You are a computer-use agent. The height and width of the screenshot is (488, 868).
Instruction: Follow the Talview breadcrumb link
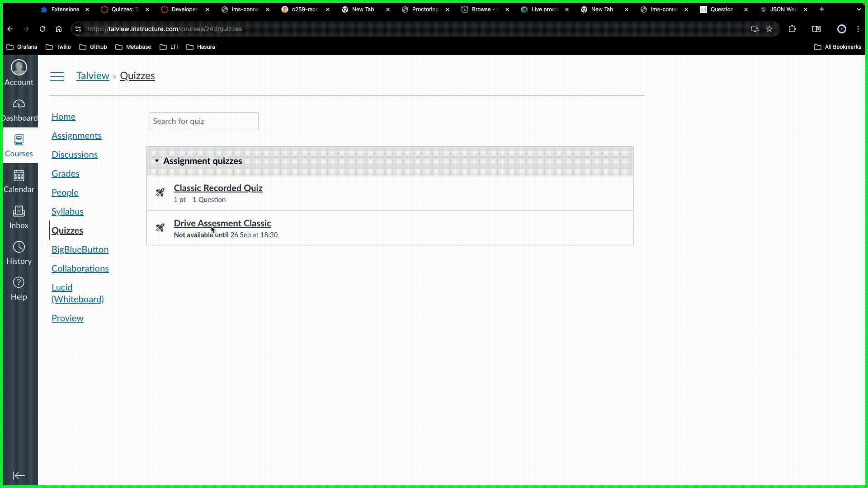[x=92, y=75]
